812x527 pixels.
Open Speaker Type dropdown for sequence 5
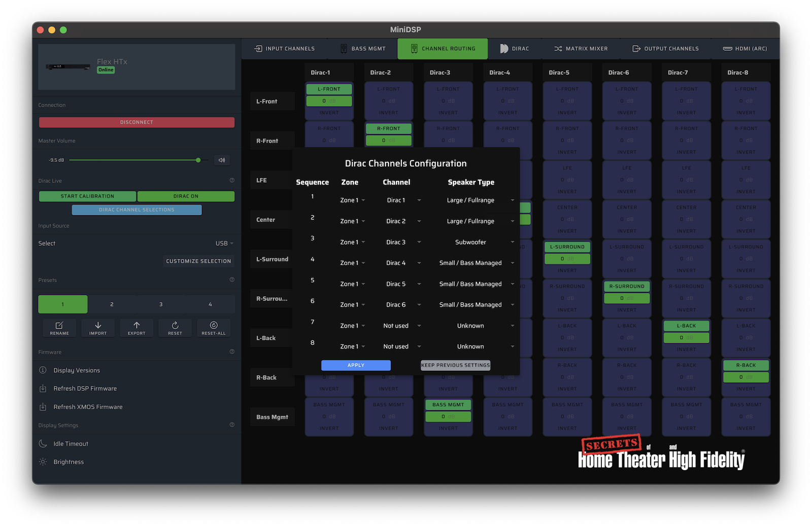(477, 284)
